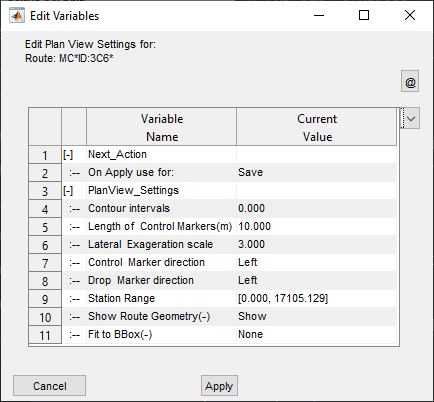
Task: Click the 'Variable Name' column header
Action: click(x=162, y=127)
